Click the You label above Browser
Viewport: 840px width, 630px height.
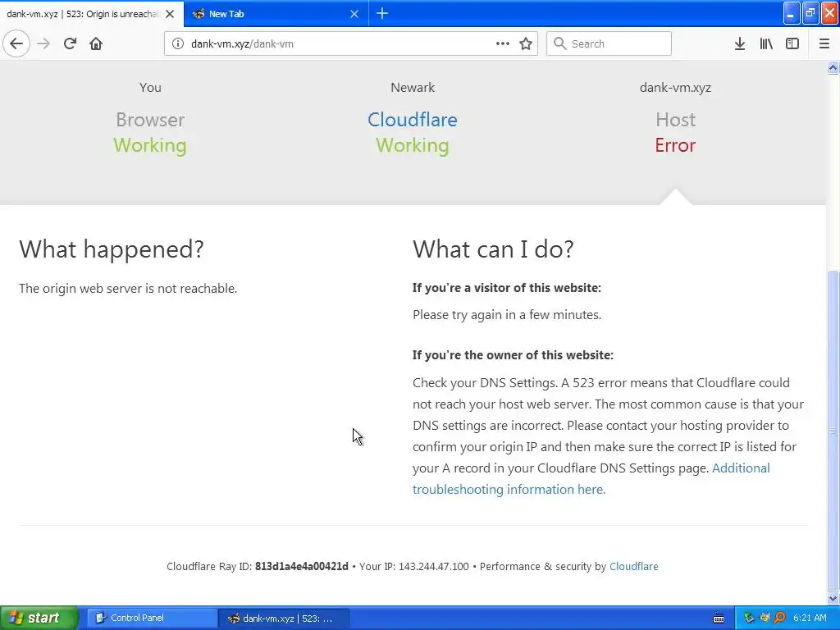pos(150,87)
